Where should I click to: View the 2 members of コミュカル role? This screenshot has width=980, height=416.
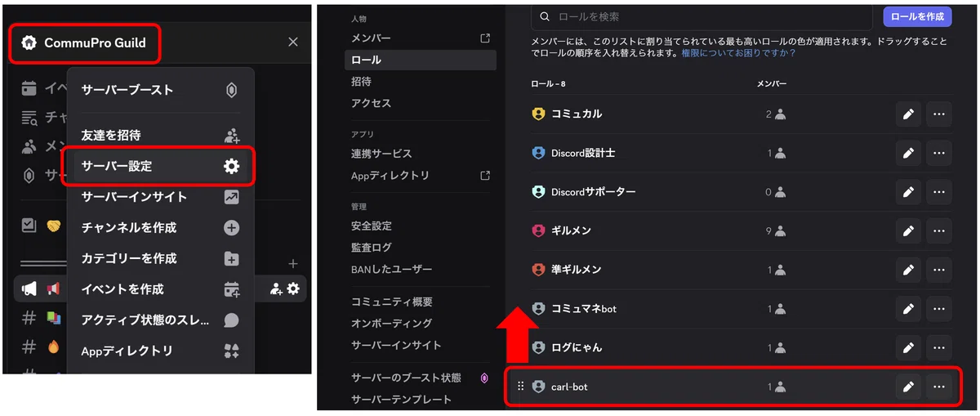pos(775,114)
